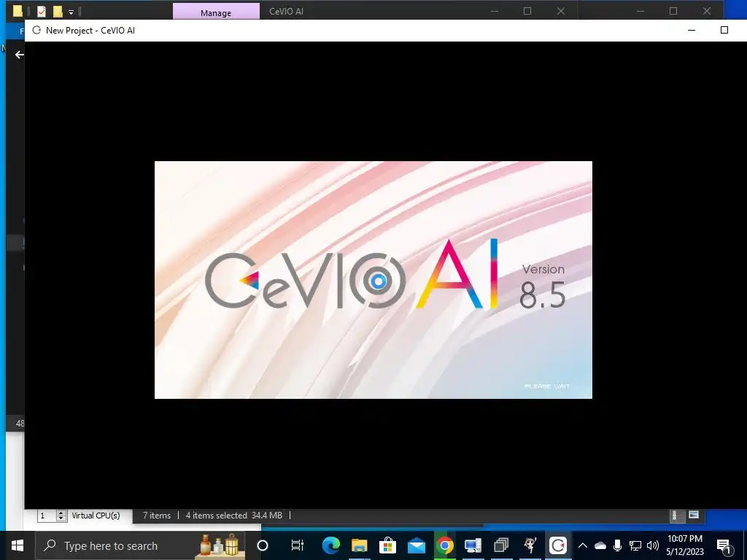Open the virtual machine manager taskbar icon
This screenshot has height=560, width=747.
pos(473,545)
